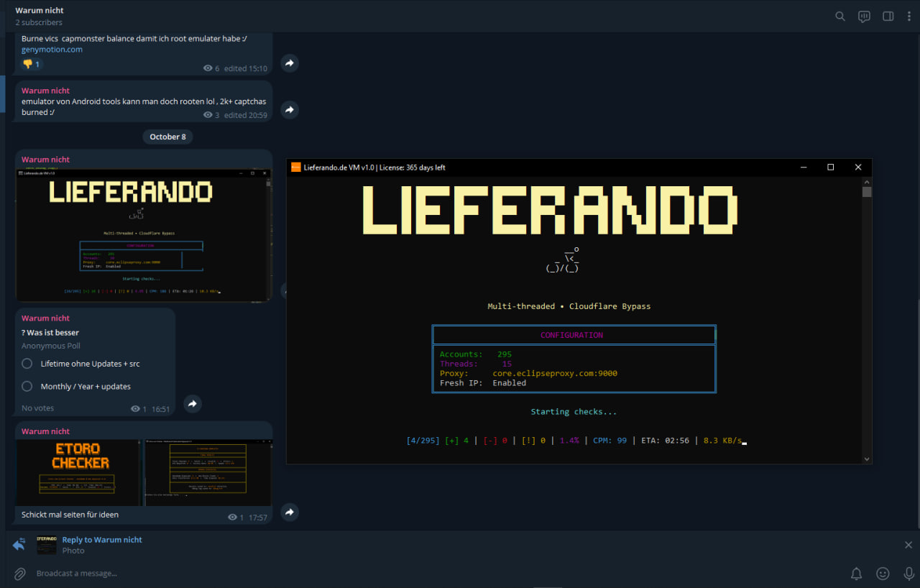This screenshot has height=588, width=920.
Task: Click 'Multi-threaded • Cloudflare Bypass' text
Action: 569,306
